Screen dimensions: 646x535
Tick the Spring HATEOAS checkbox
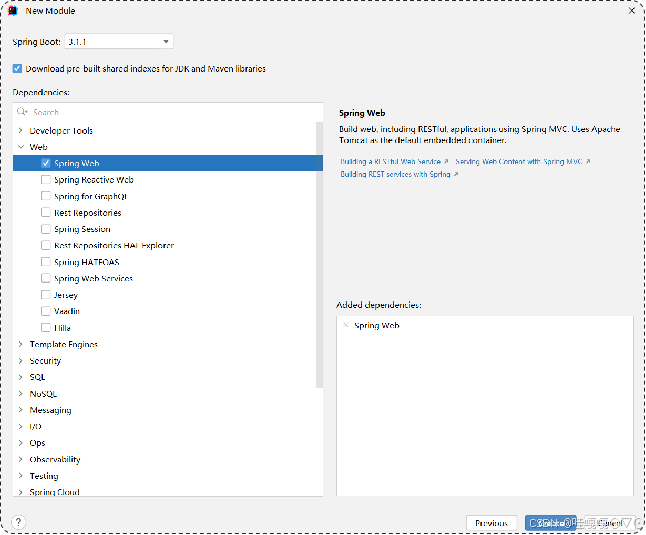coord(46,262)
